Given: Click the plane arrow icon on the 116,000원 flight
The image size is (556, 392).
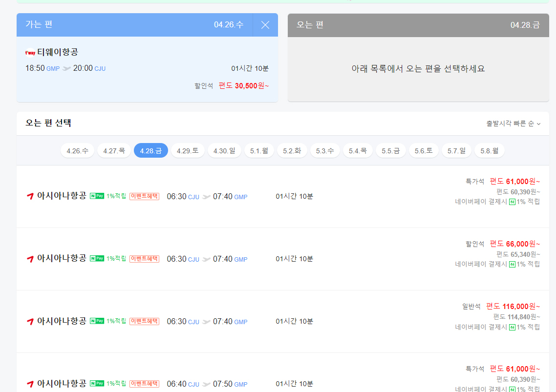Looking at the screenshot, I should point(206,322).
